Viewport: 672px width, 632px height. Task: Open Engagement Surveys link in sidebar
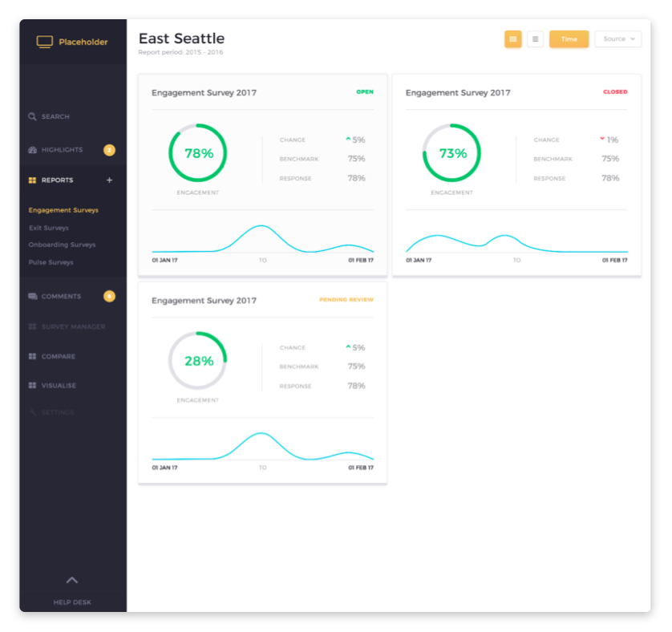click(63, 210)
